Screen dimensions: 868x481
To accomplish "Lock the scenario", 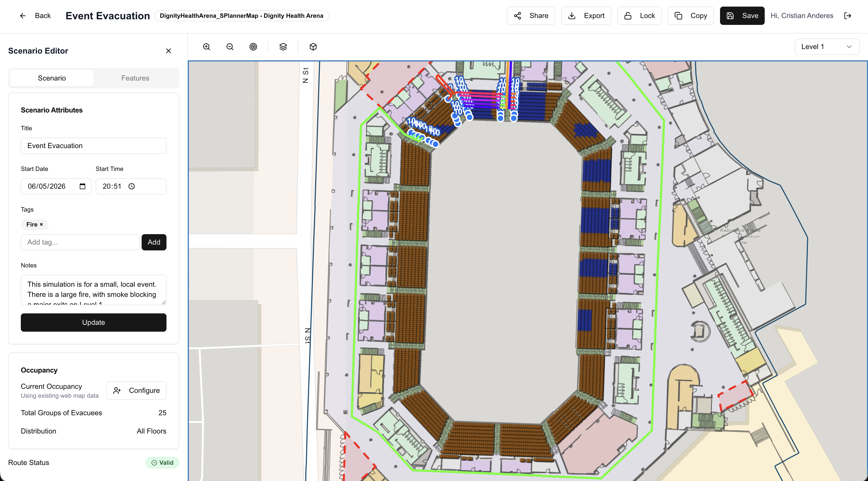I will tap(639, 16).
